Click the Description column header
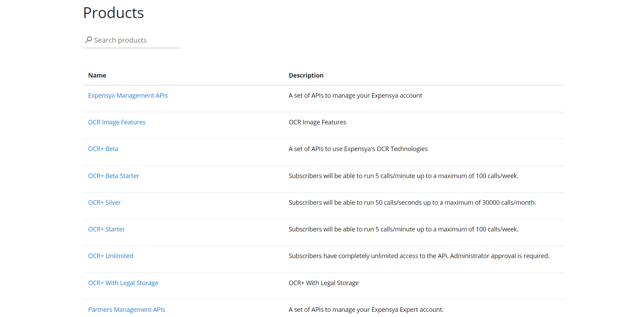Viewport: 644px width, 317px height. coord(306,76)
